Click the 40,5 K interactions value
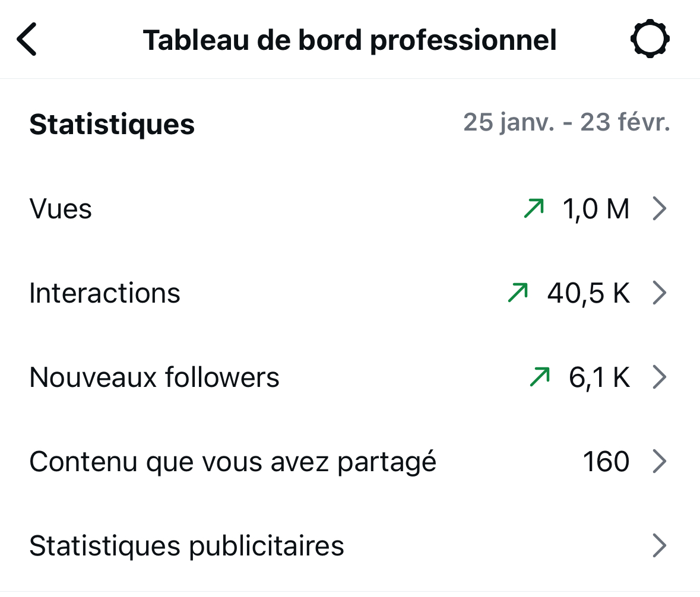The width and height of the screenshot is (700, 597). [x=588, y=292]
